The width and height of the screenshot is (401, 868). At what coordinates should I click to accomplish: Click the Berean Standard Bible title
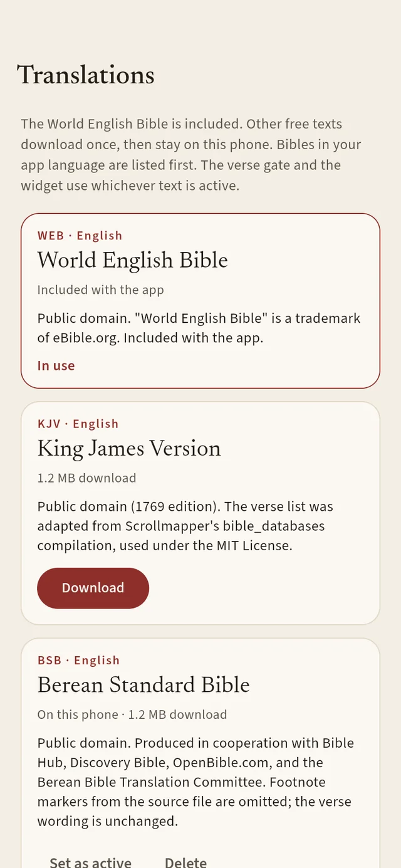(143, 684)
